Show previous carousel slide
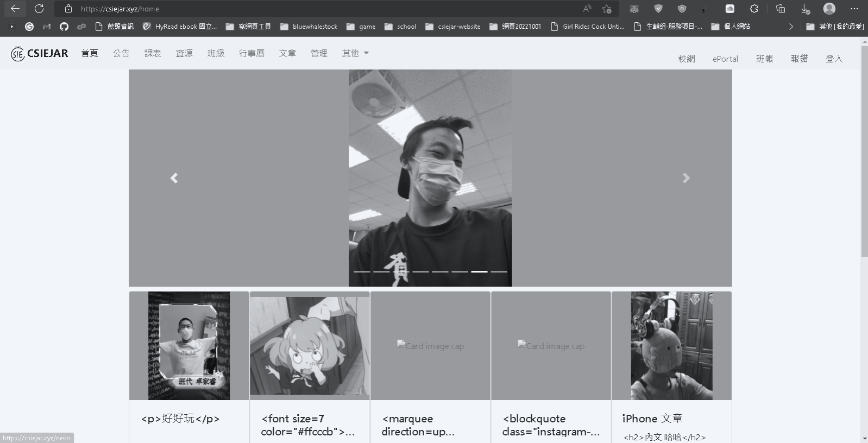This screenshot has width=868, height=443. coord(174,178)
